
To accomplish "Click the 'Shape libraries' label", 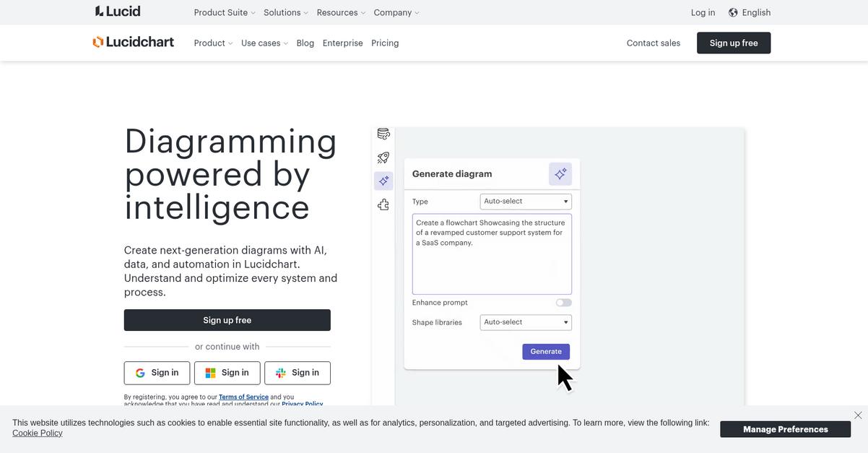I will click(x=437, y=322).
